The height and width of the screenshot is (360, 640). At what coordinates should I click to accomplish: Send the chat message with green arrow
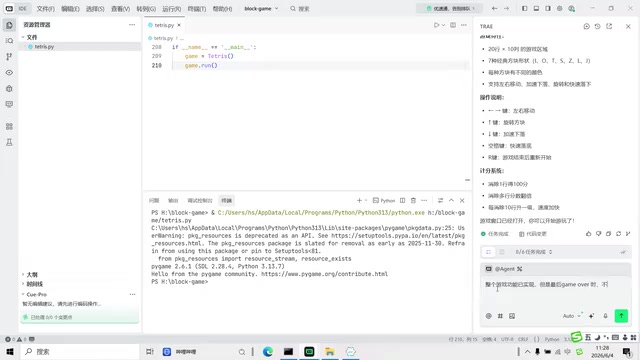(x=621, y=316)
